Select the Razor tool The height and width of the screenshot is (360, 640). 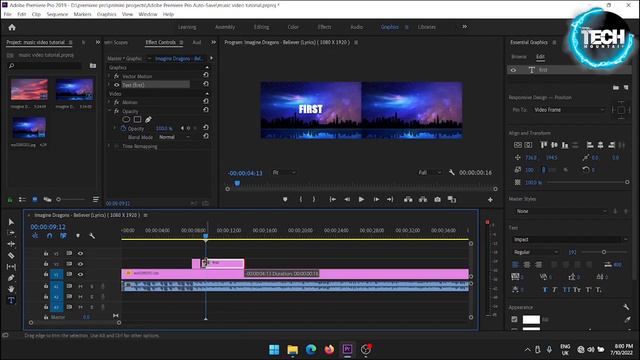click(x=11, y=256)
